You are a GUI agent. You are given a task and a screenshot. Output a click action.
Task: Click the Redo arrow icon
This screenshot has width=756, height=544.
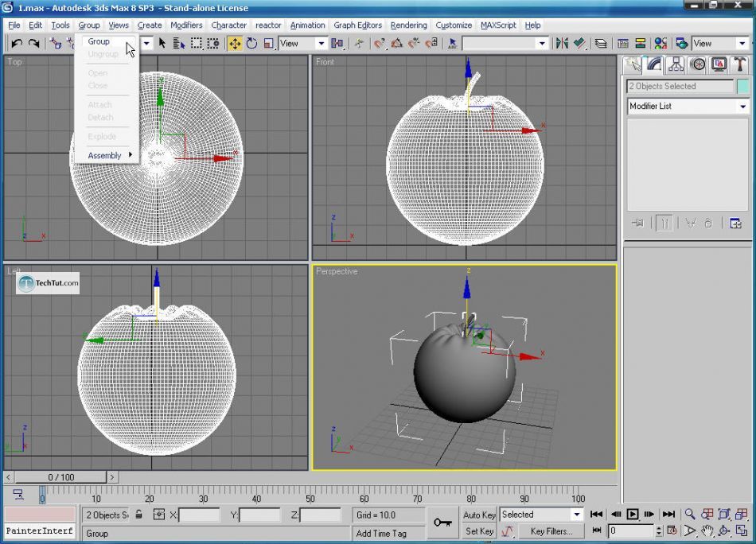(33, 44)
